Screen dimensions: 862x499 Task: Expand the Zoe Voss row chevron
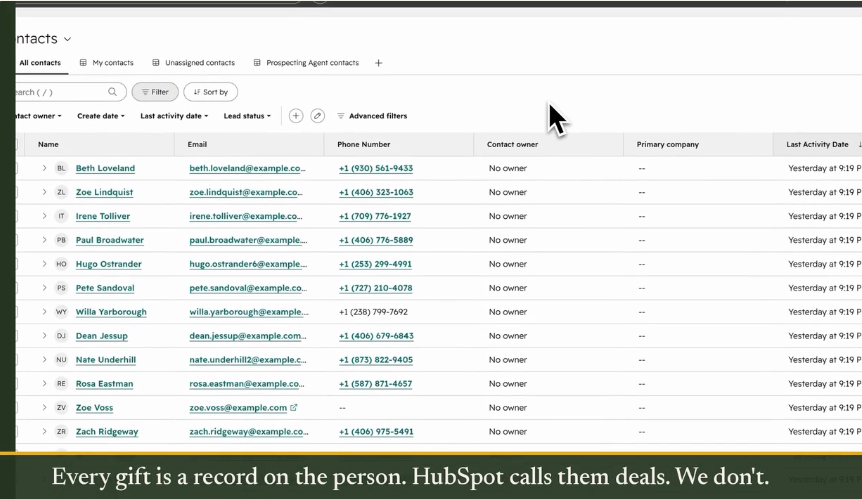[44, 408]
